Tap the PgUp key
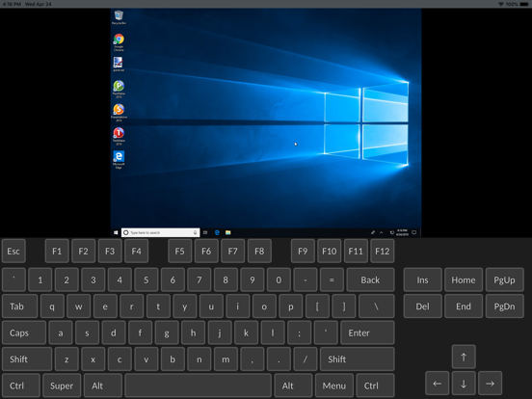532x399 pixels. [504, 279]
